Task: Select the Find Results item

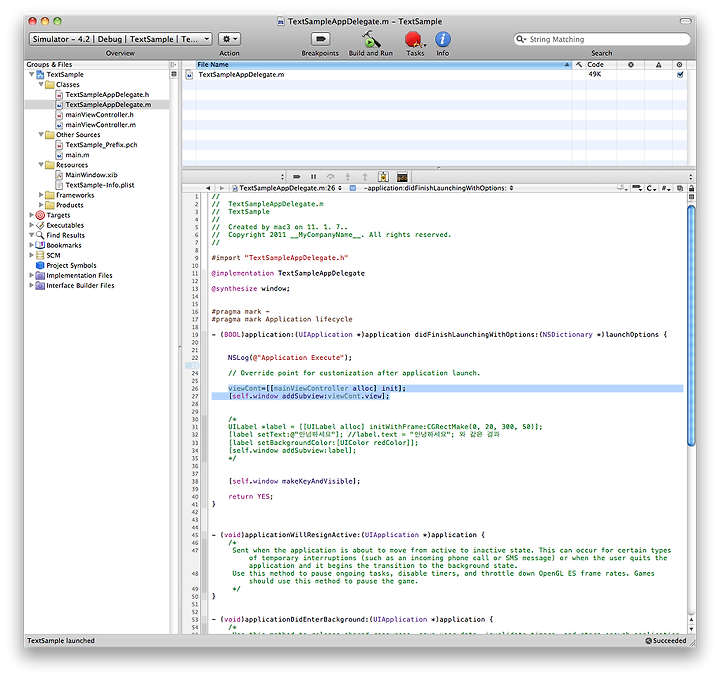Action: (x=65, y=235)
